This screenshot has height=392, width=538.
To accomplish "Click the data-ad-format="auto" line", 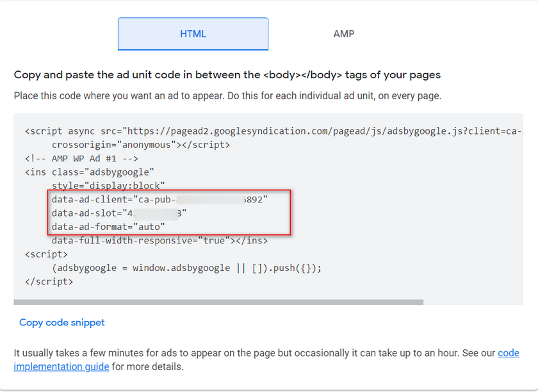I will (x=108, y=227).
